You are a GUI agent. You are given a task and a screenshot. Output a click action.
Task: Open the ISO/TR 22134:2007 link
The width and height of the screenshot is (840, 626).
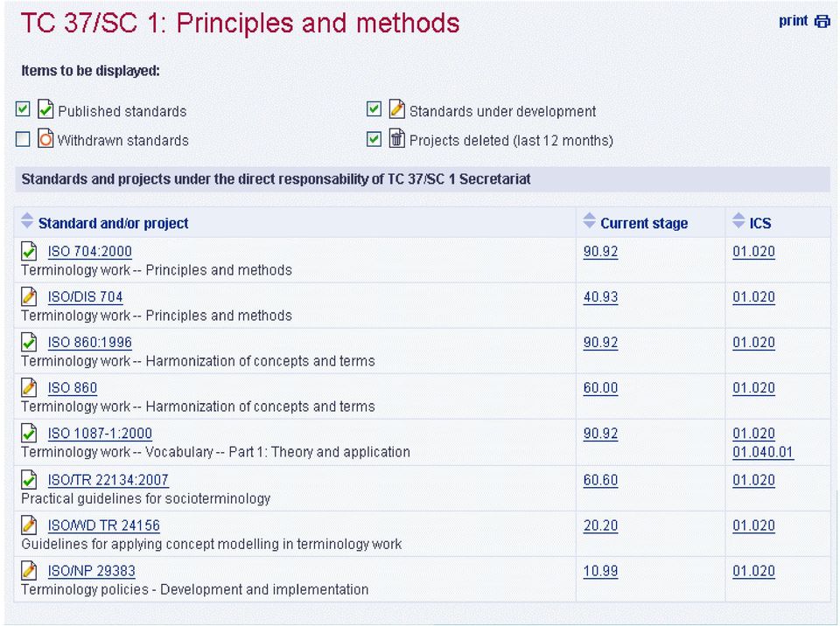click(108, 480)
